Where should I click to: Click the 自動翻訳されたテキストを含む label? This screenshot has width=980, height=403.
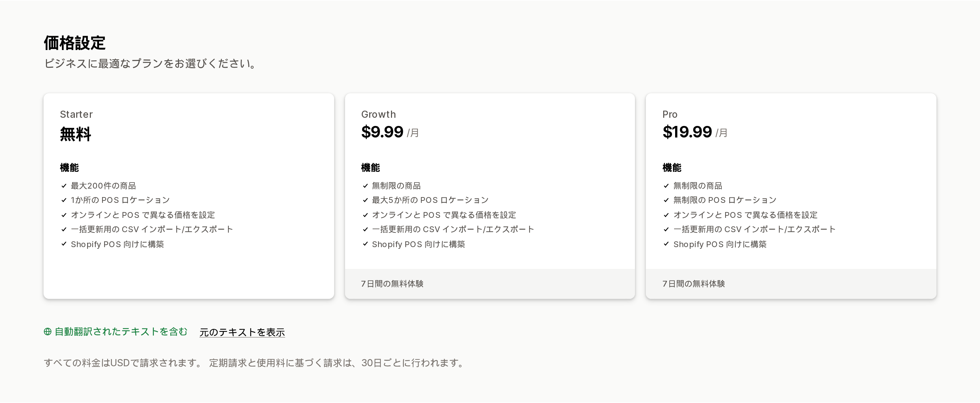(121, 332)
